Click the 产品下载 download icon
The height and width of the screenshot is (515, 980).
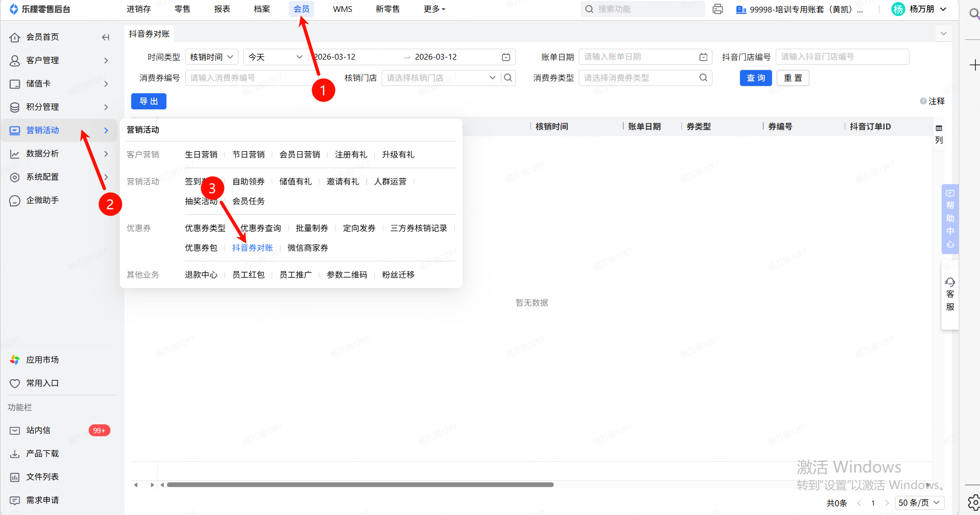pyautogui.click(x=15, y=454)
